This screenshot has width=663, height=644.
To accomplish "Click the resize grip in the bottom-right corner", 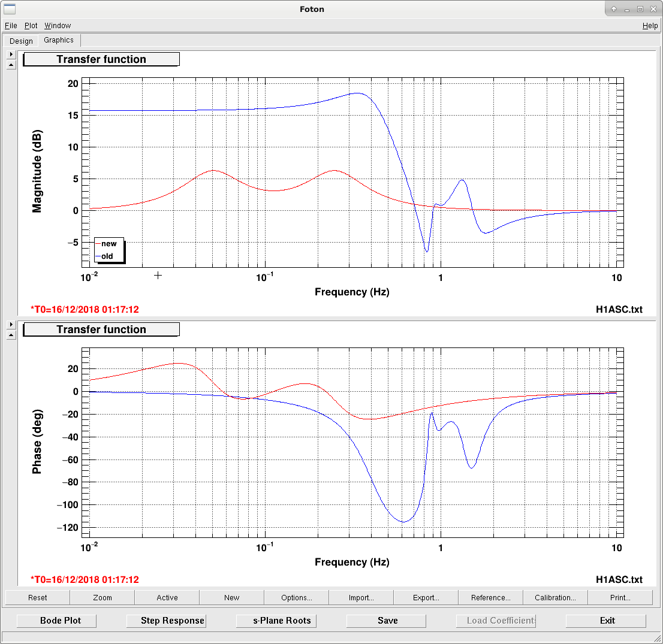I will click(x=657, y=639).
